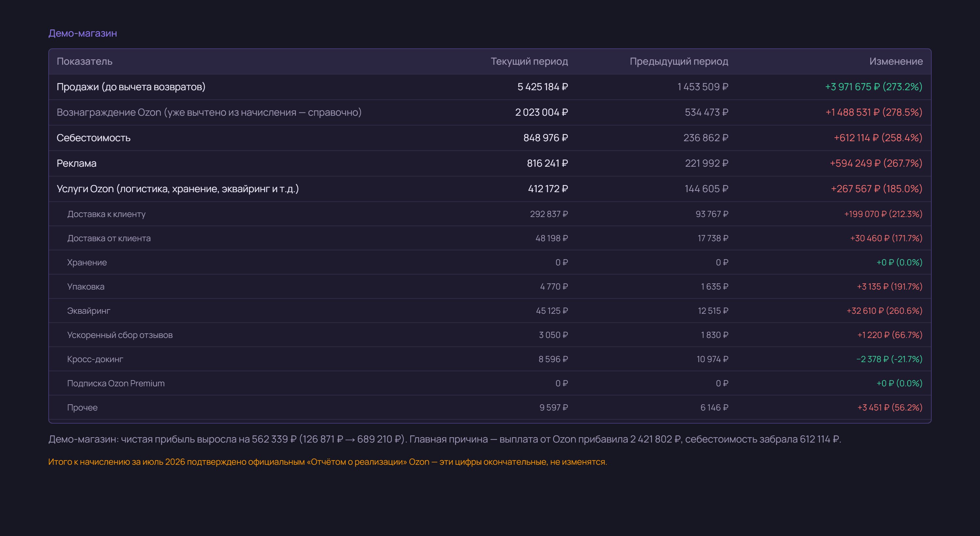This screenshot has height=536, width=980.
Task: Click the Упаковка row label
Action: coord(86,287)
